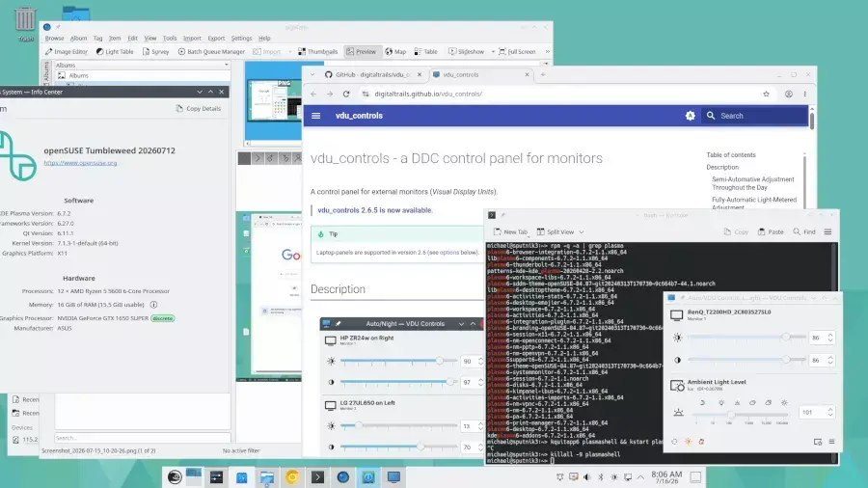Expand the Split View dropdown arrow
This screenshot has width=868, height=488.
pos(582,231)
